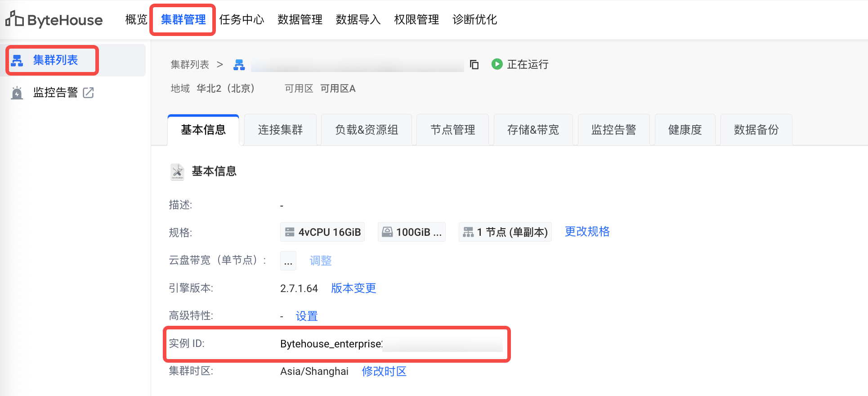Click the 基本信息 section heading icon

coord(177,171)
